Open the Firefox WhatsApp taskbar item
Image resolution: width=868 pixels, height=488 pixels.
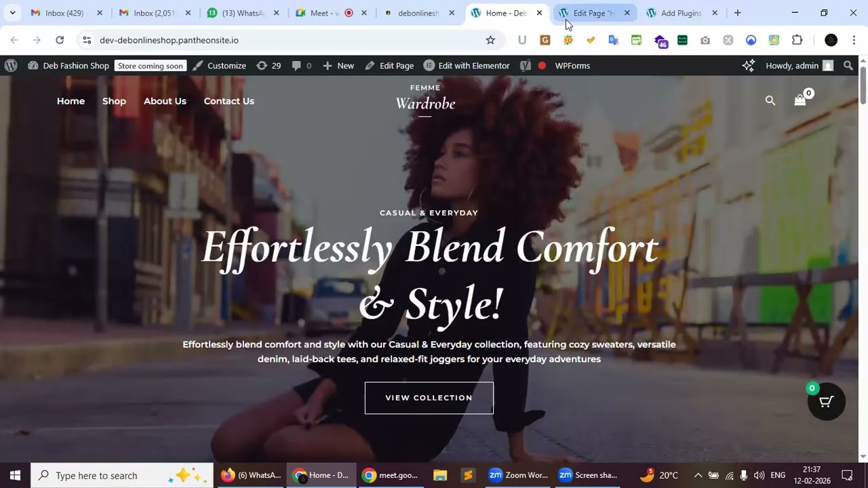pyautogui.click(x=250, y=475)
